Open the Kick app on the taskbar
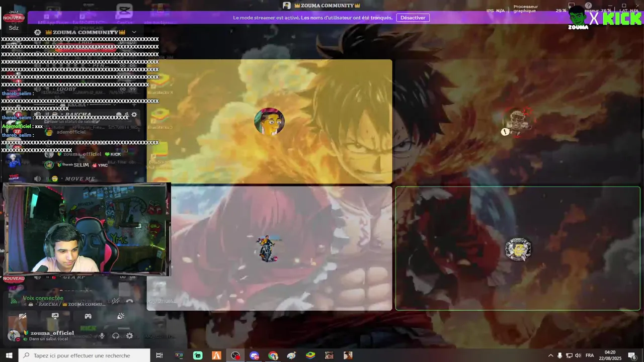The image size is (644, 362). coord(198,355)
